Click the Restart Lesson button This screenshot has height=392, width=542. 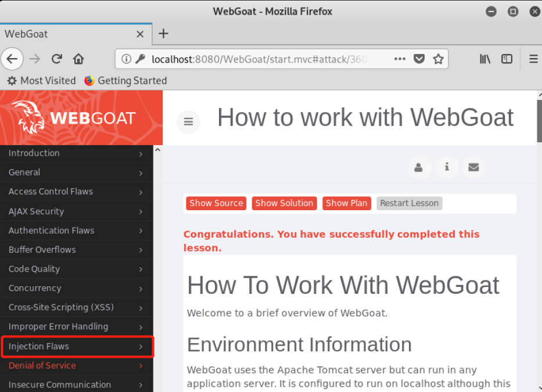(x=410, y=203)
